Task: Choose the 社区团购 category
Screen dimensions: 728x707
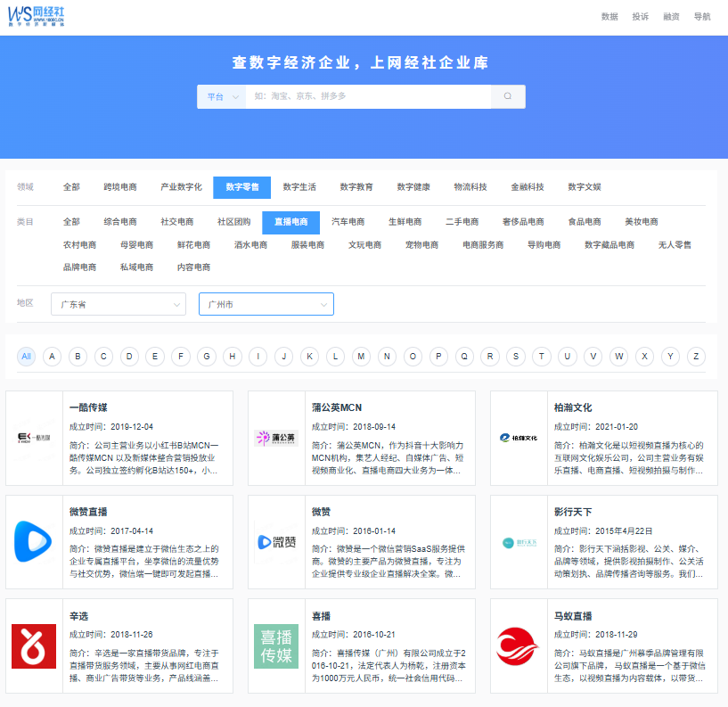Action: pos(234,222)
